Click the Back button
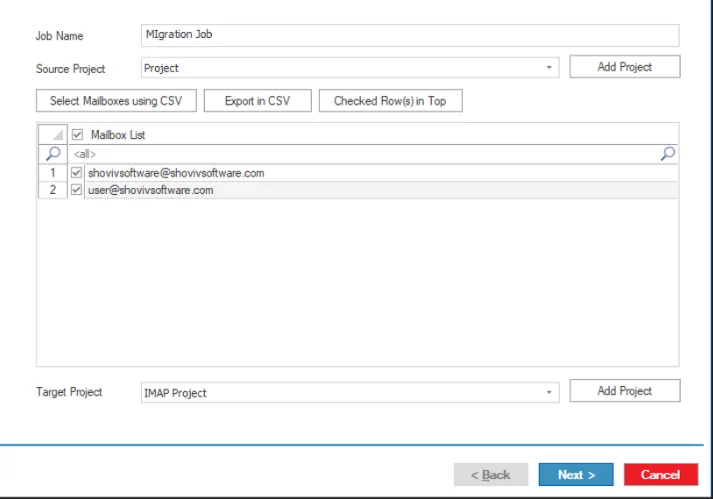The width and height of the screenshot is (713, 499). click(491, 475)
